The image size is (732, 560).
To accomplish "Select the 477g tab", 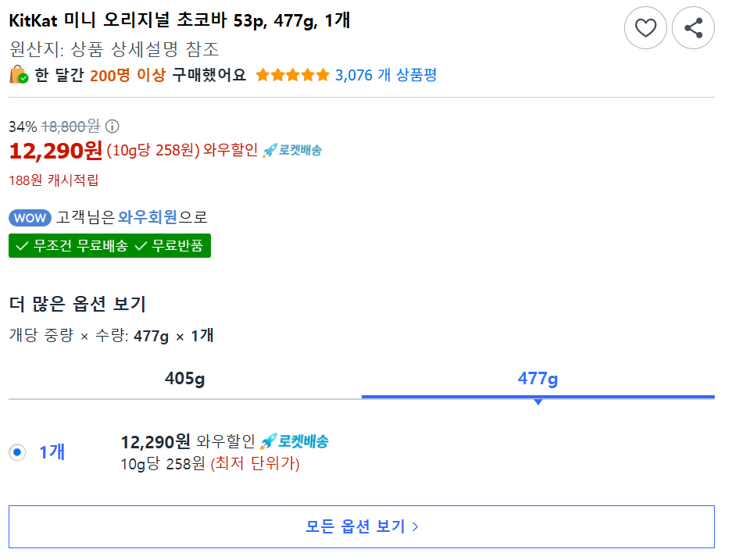I will pos(537,380).
